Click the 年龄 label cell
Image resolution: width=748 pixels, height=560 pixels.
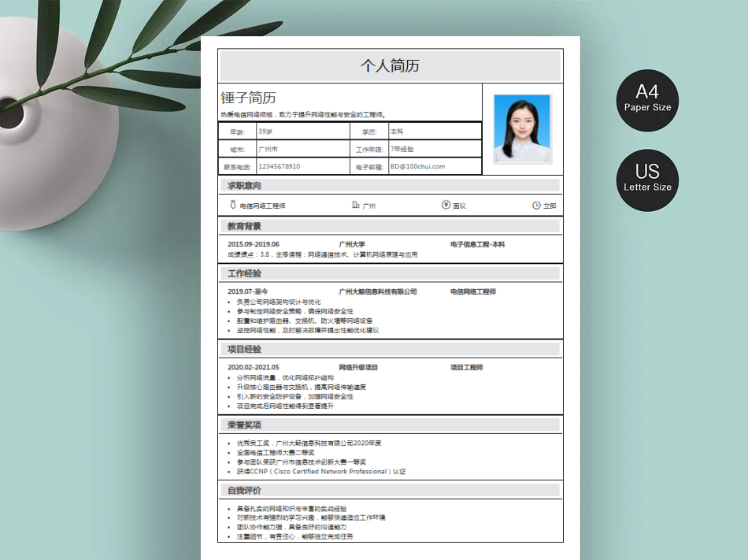pyautogui.click(x=238, y=132)
